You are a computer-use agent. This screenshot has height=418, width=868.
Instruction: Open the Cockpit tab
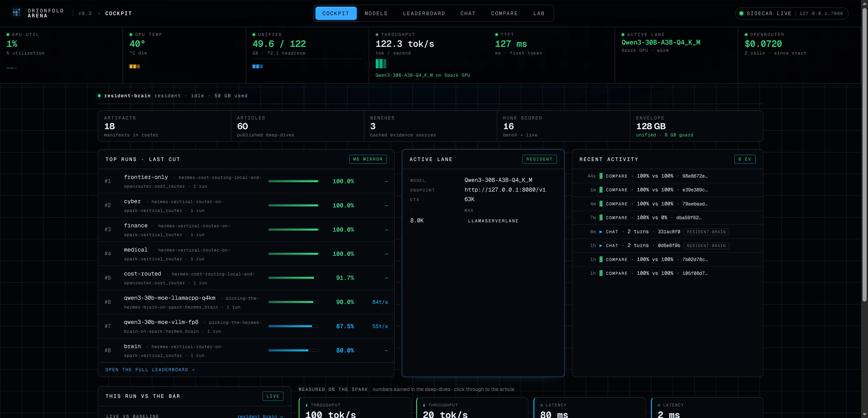[x=336, y=14]
